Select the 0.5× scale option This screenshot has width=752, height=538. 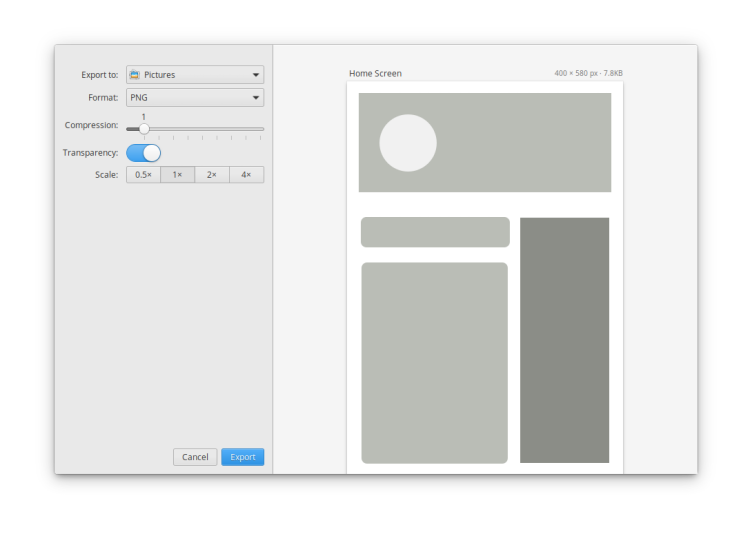pos(143,175)
